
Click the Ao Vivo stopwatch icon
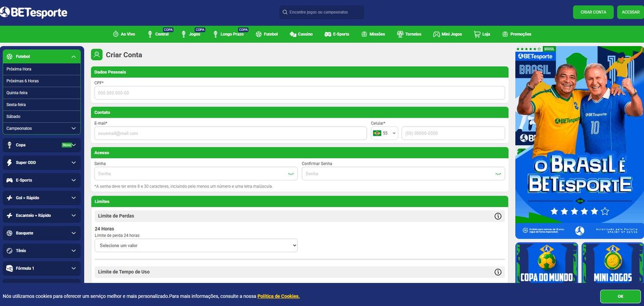point(116,34)
